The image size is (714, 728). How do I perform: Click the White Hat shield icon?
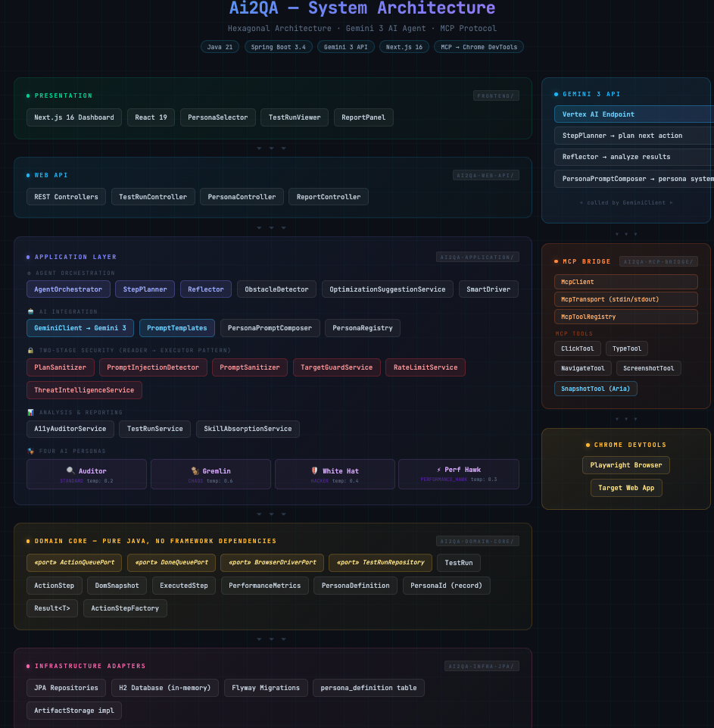click(x=314, y=470)
